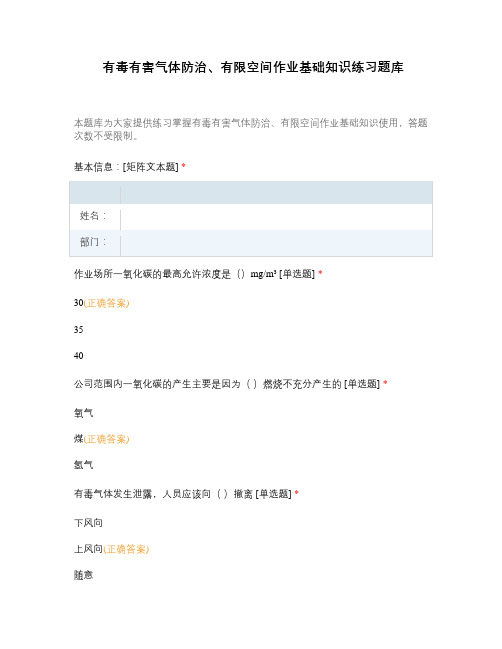Choose the 煤 answer option
This screenshot has width=502, height=649.
click(79, 439)
